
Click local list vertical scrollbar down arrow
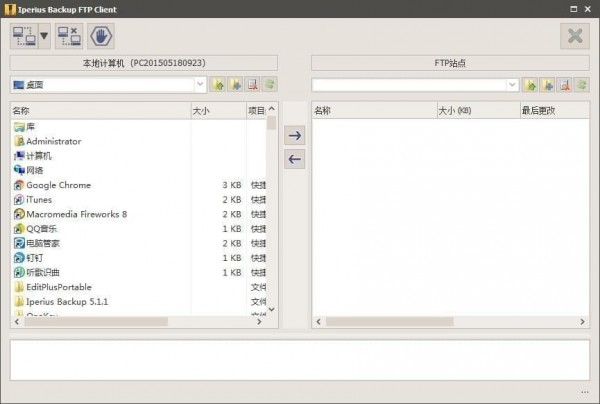click(272, 310)
